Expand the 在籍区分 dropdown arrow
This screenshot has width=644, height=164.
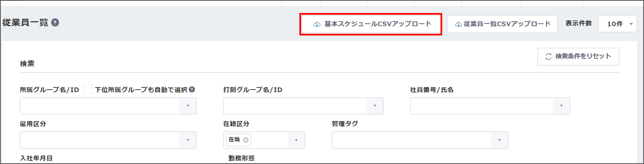coord(296,140)
